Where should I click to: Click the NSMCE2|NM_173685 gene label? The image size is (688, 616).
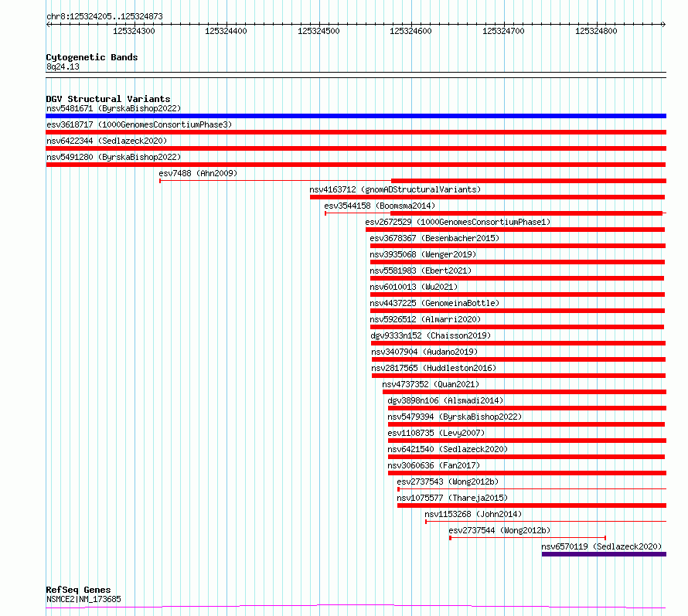click(x=83, y=599)
